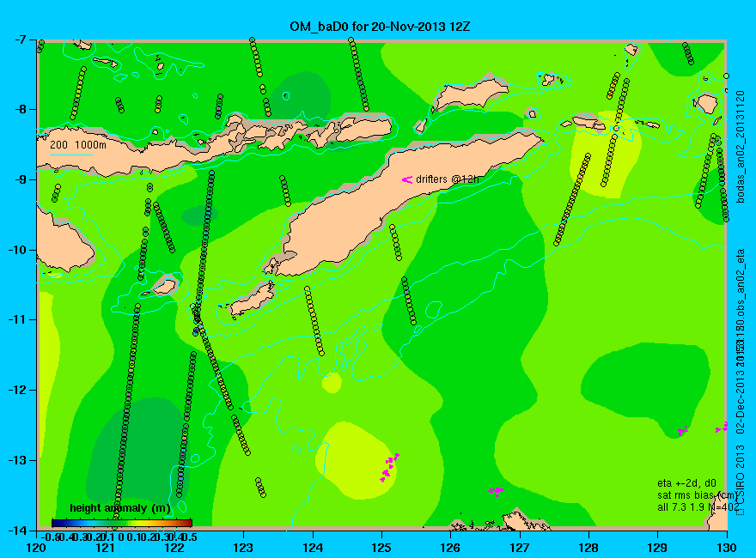Click the latitude tick label -9
This screenshot has height=558, width=756.
point(21,179)
